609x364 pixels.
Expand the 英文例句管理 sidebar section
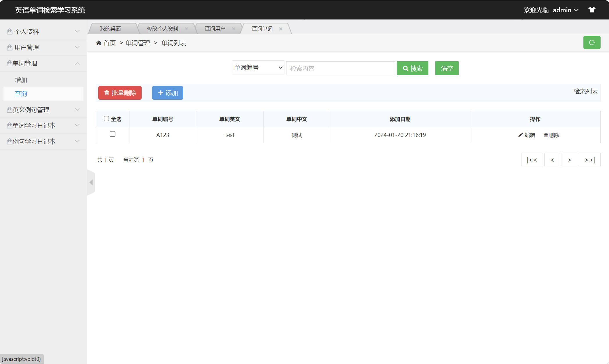(43, 110)
